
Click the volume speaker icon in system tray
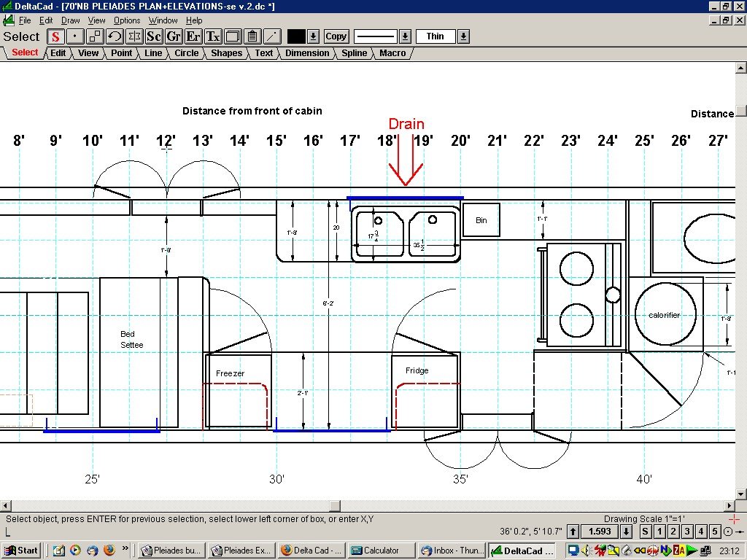point(586,550)
